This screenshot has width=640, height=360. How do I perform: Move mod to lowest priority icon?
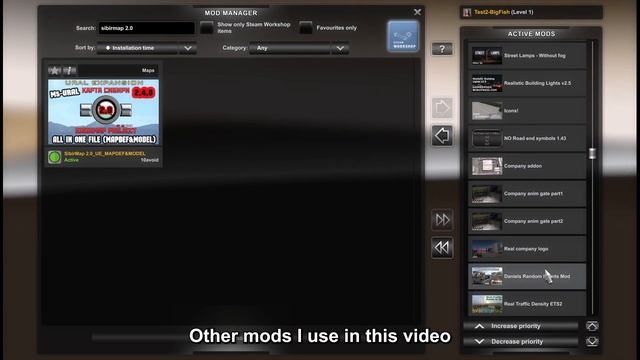coord(592,341)
